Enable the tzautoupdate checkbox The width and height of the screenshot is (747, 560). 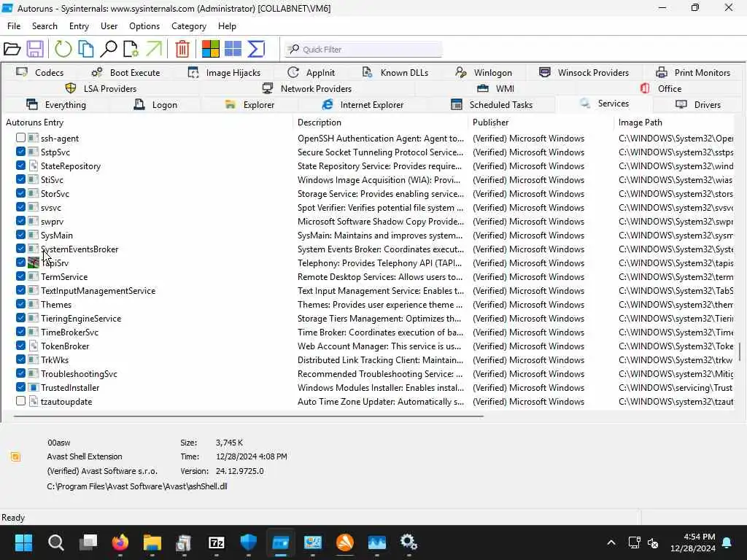pyautogui.click(x=20, y=402)
